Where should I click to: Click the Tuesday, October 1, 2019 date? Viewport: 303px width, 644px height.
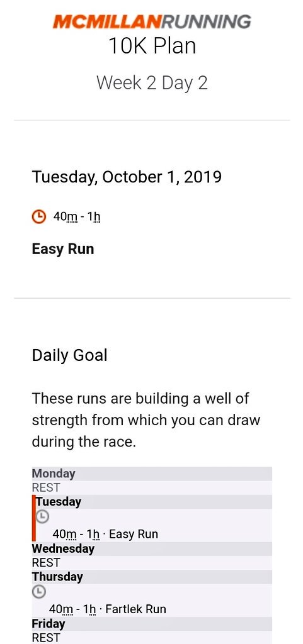pyautogui.click(x=127, y=177)
